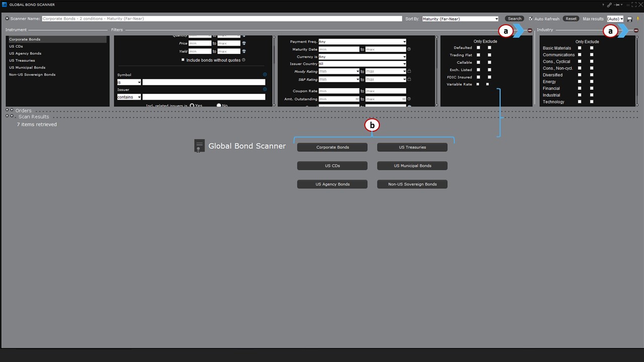Toggle the Auto Refresh checkbox
Image resolution: width=644 pixels, height=362 pixels.
pyautogui.click(x=530, y=19)
